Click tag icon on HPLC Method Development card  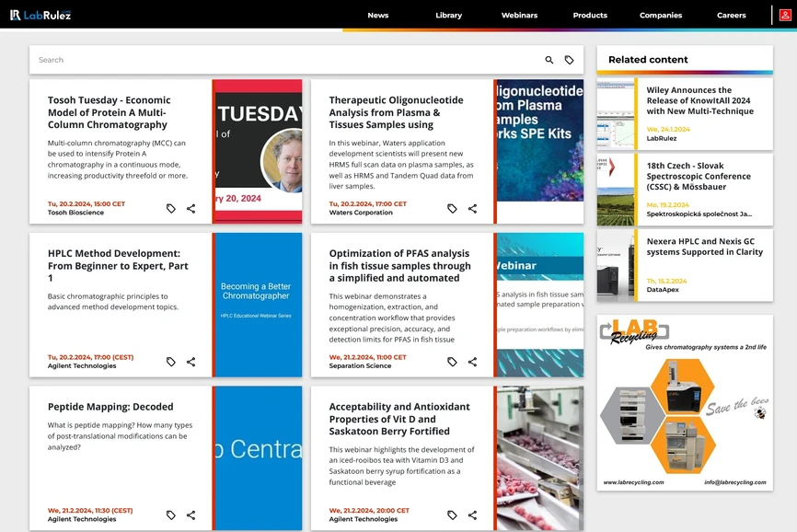[x=171, y=362]
